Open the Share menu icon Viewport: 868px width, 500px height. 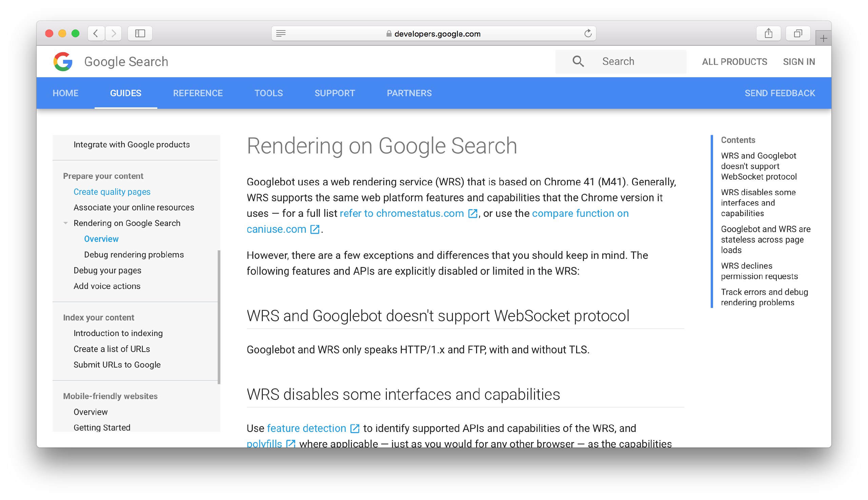tap(768, 33)
